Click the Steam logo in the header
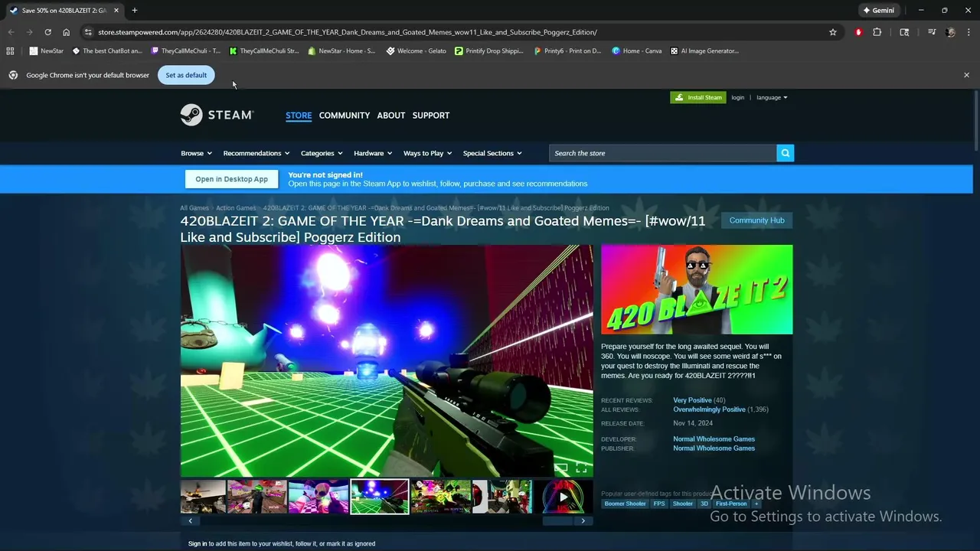The height and width of the screenshot is (551, 980). 217,115
